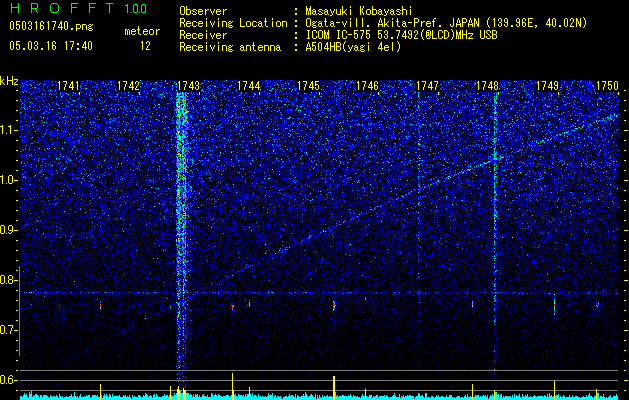
Task: Click the red echo mark below 1749 label
Action: [x=554, y=306]
